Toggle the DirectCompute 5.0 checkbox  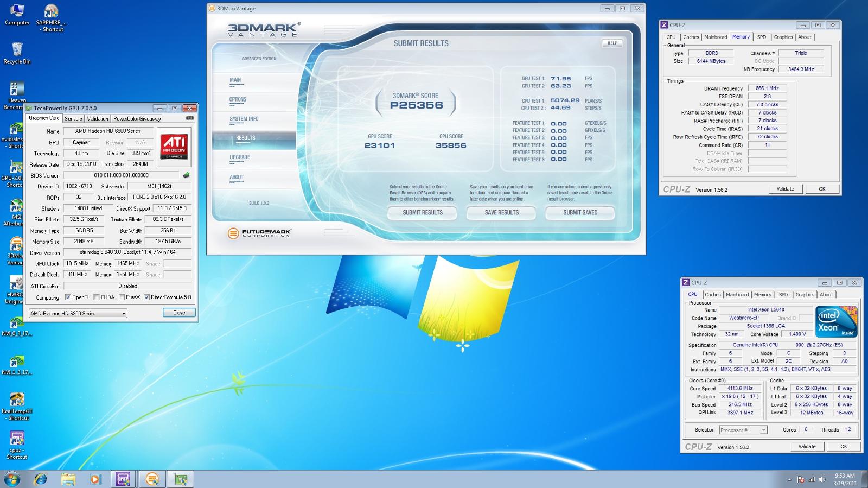click(146, 297)
